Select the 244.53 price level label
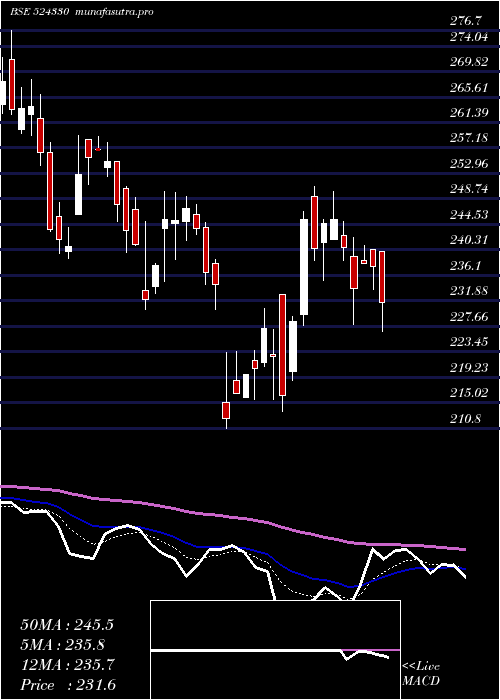Screen dimensions: 500x700 coord(468,215)
